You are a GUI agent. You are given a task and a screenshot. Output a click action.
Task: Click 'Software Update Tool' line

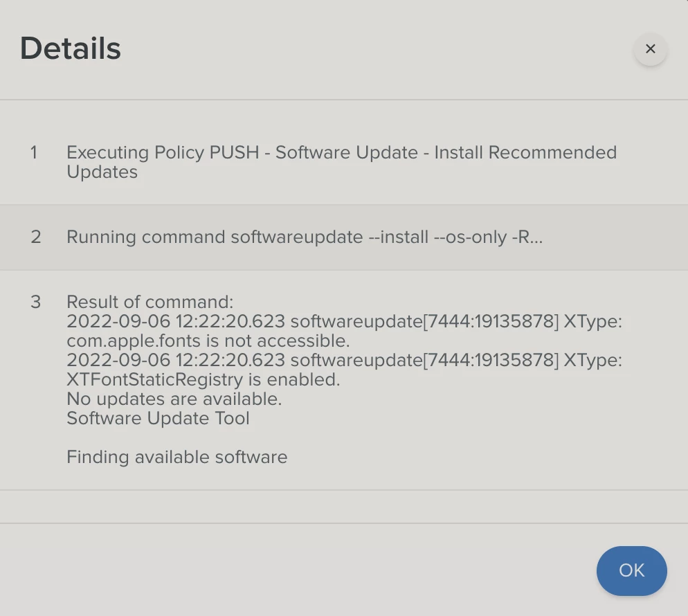point(158,418)
